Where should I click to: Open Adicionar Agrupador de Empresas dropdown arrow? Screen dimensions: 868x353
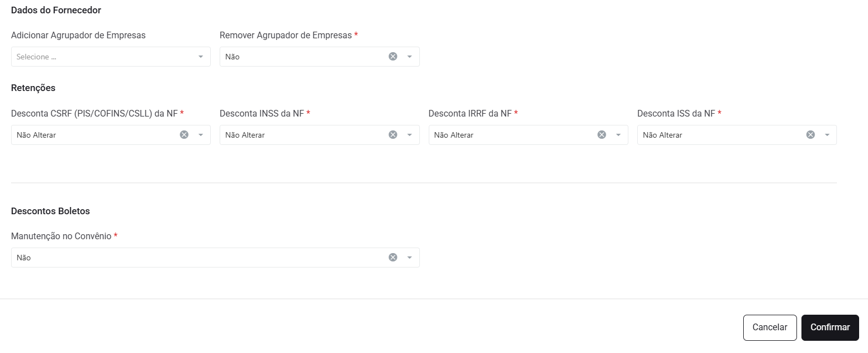click(201, 57)
